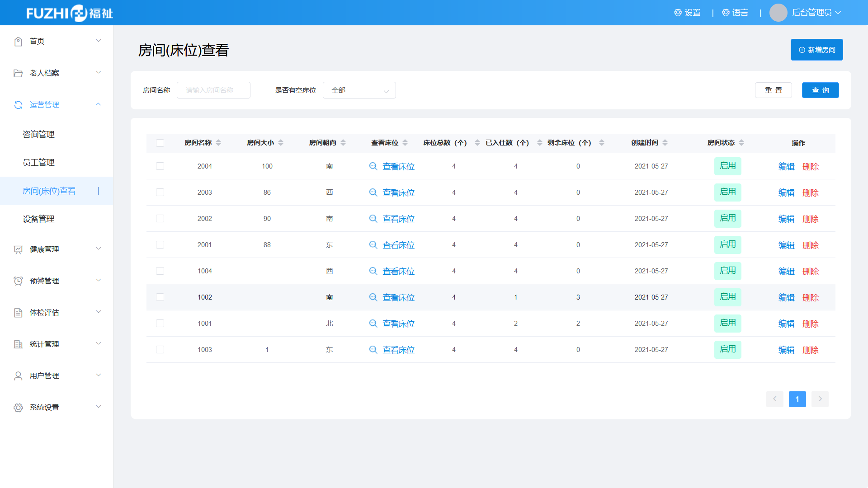Expand the 首页 menu chevron
The image size is (868, 488).
point(99,41)
